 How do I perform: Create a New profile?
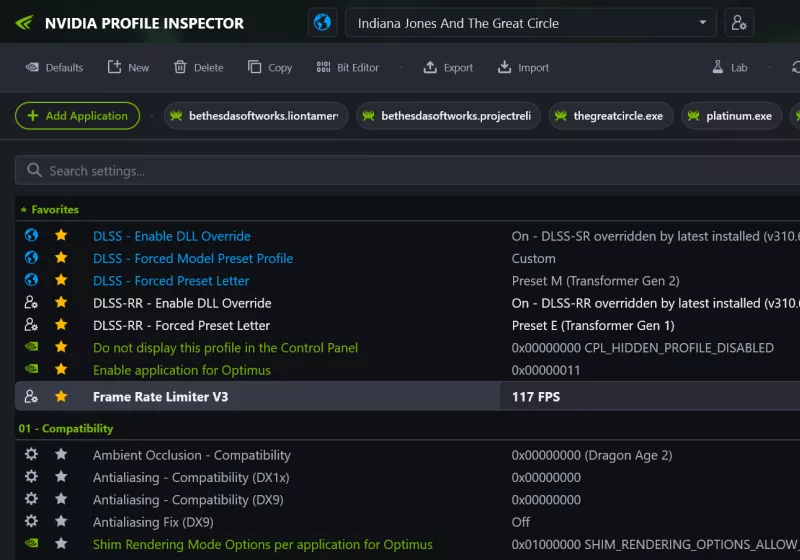click(128, 67)
